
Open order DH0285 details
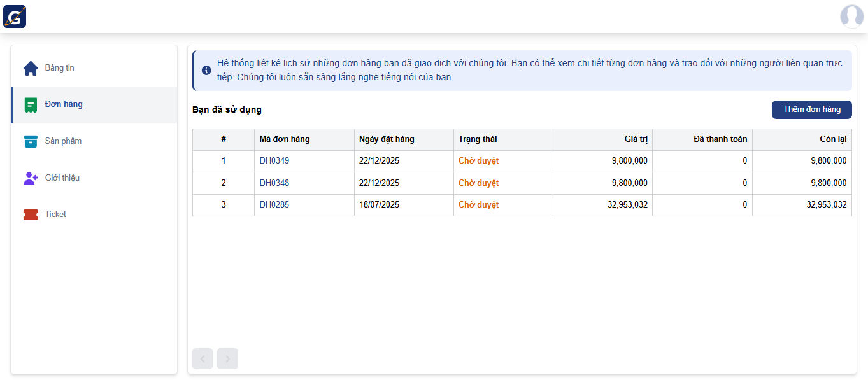point(274,205)
